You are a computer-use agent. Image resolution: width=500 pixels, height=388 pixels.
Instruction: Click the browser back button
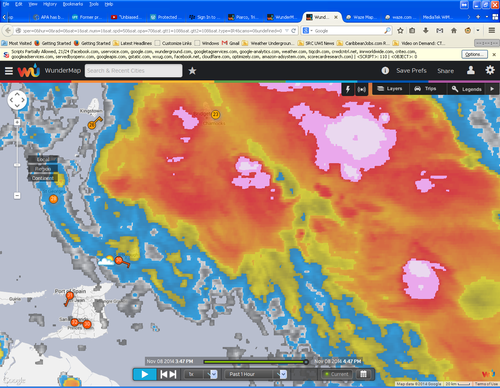(8, 31)
